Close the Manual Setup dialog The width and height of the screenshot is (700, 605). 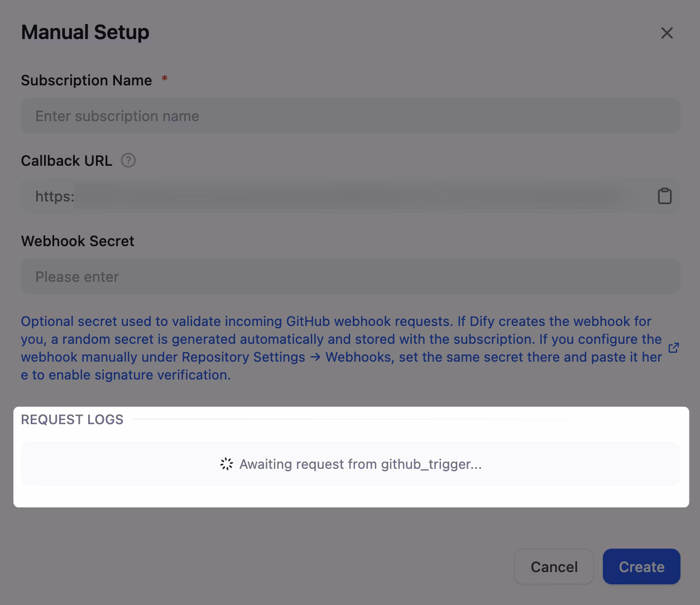click(667, 33)
